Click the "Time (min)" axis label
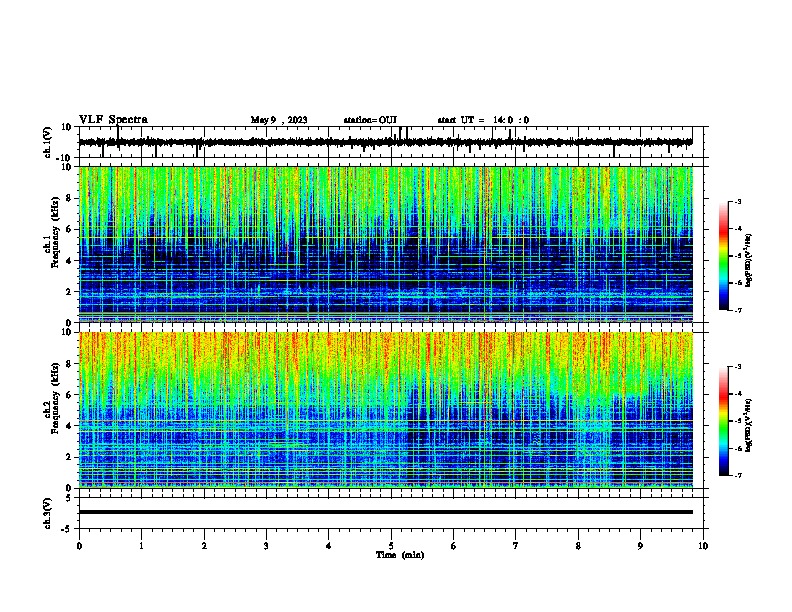The width and height of the screenshot is (792, 612). tap(400, 555)
